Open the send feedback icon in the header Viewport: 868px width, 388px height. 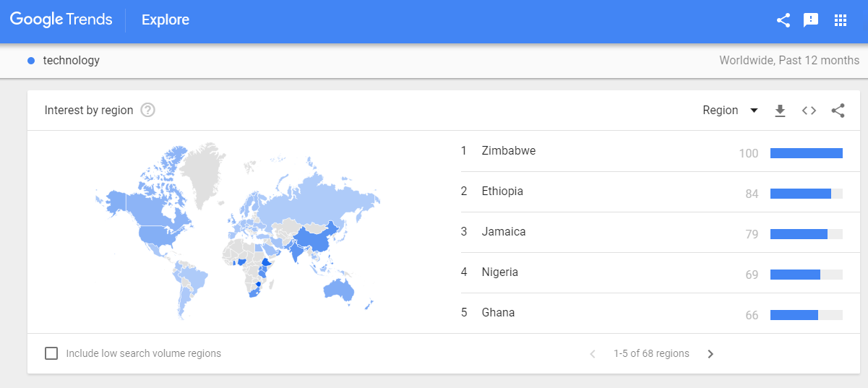pos(811,20)
